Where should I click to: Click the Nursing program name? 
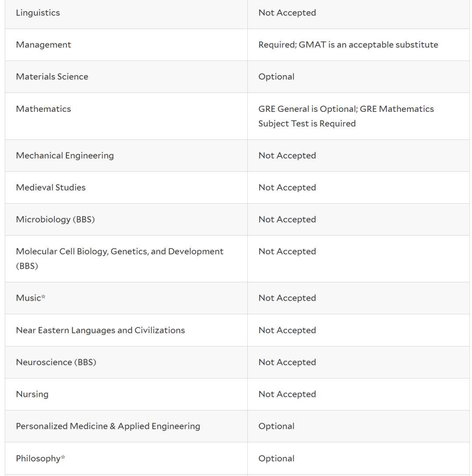32,394
